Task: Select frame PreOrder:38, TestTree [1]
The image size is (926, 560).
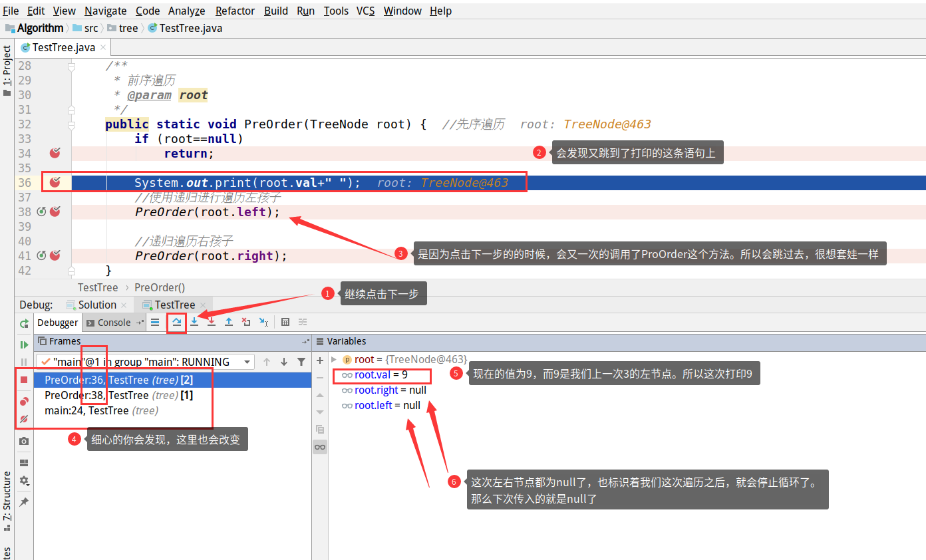Action: [x=172, y=395]
